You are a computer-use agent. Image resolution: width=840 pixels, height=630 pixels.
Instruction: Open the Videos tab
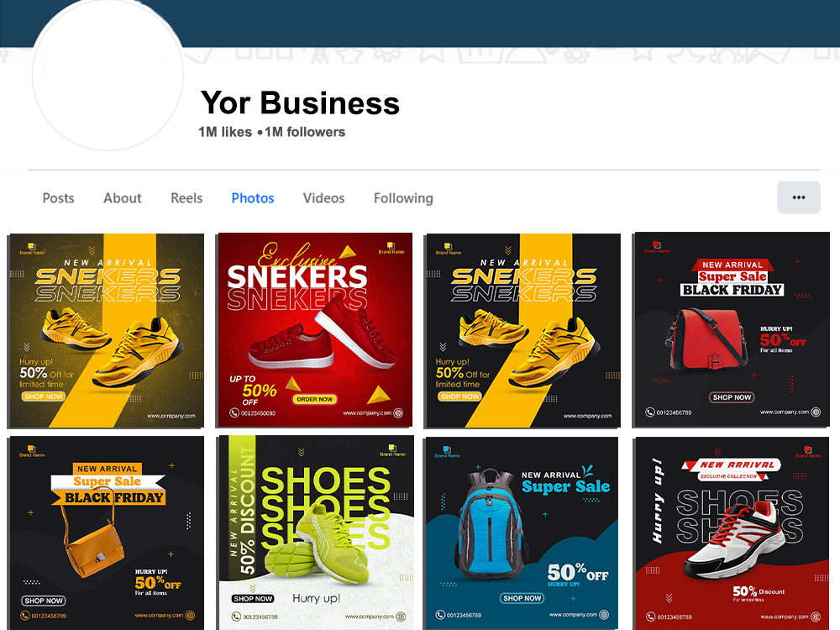click(323, 198)
